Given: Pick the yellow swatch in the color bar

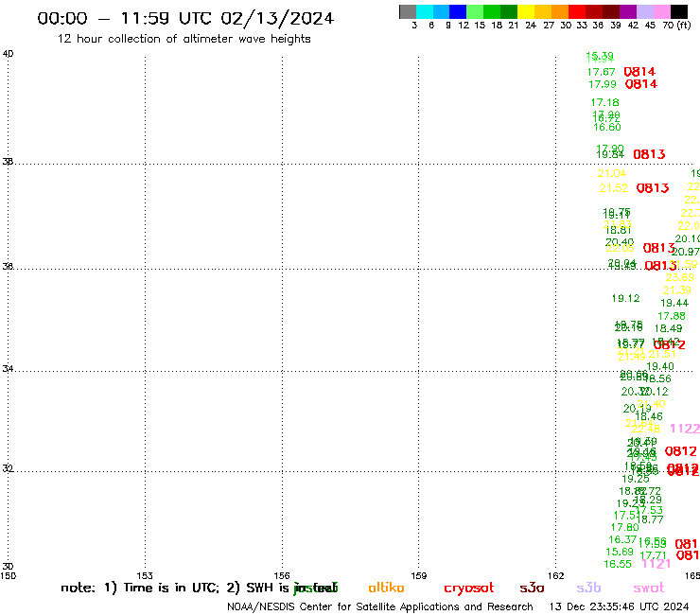Looking at the screenshot, I should [526, 11].
